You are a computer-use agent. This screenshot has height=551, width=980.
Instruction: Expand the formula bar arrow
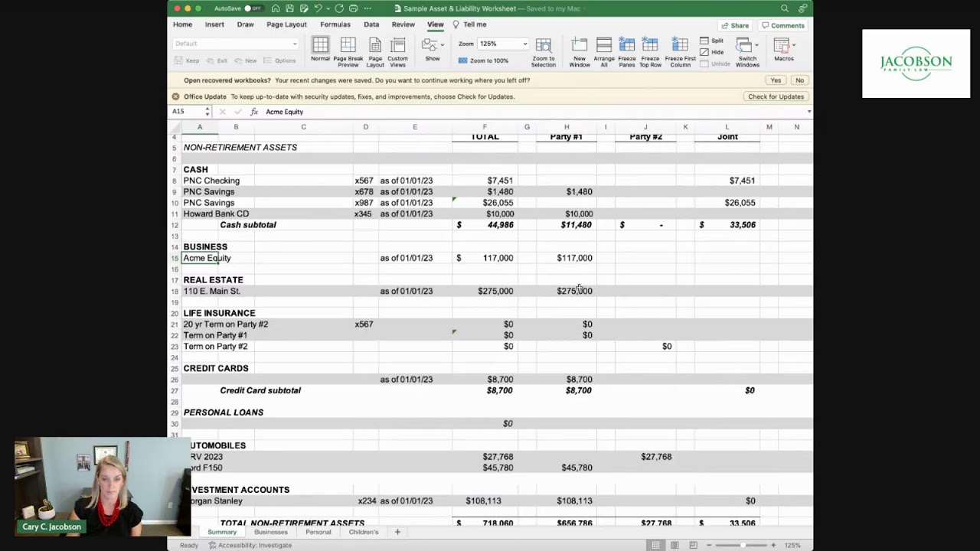[808, 112]
